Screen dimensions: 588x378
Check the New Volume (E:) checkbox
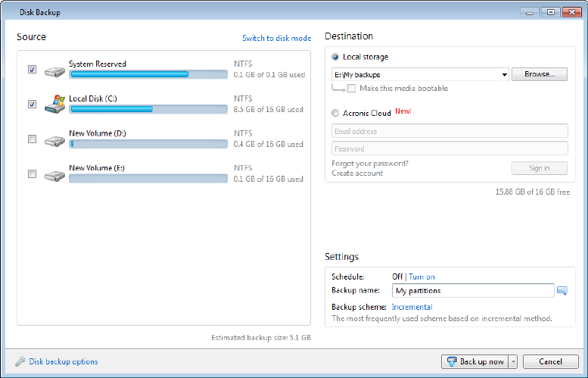click(x=32, y=174)
